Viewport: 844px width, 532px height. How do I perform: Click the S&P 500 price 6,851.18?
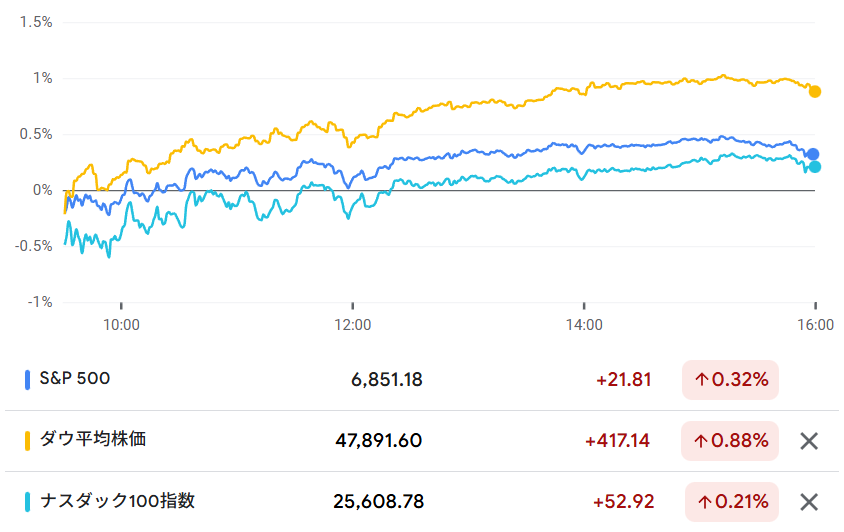point(387,380)
